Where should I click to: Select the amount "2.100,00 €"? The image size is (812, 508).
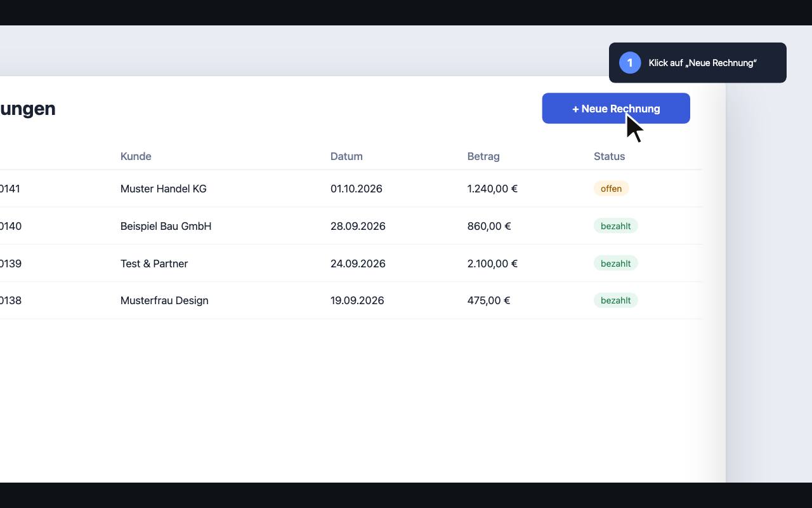[x=492, y=264]
